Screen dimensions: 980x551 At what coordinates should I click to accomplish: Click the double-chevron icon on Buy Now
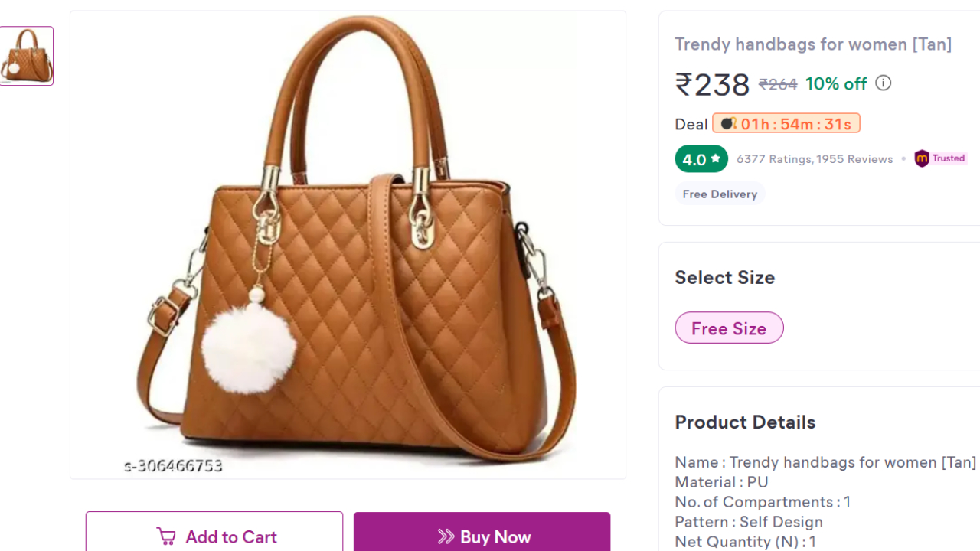tap(446, 536)
